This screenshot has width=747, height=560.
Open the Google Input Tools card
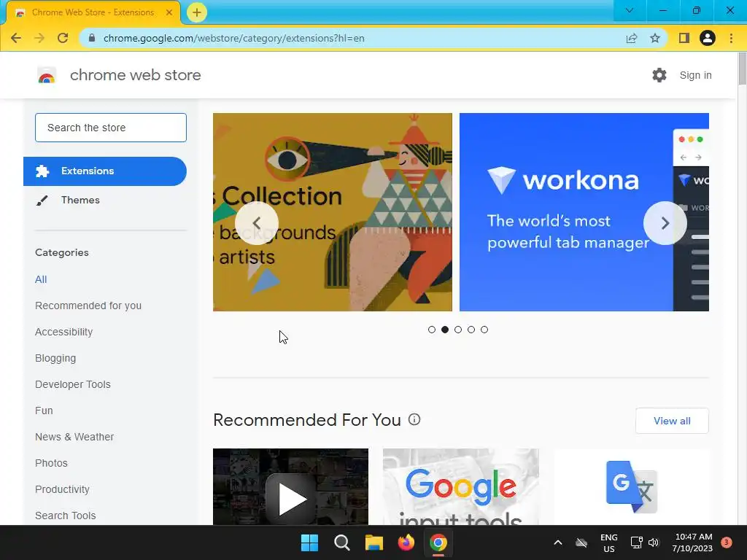click(x=461, y=486)
